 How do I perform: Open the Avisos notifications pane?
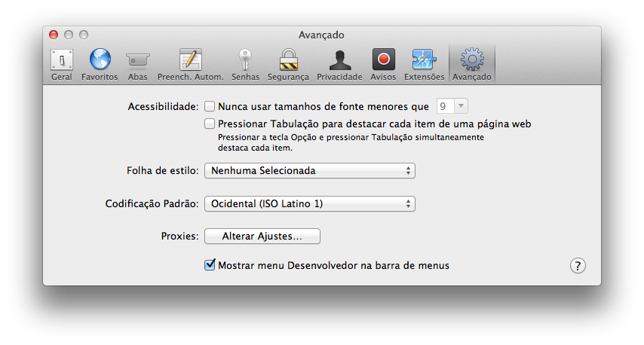point(383,65)
